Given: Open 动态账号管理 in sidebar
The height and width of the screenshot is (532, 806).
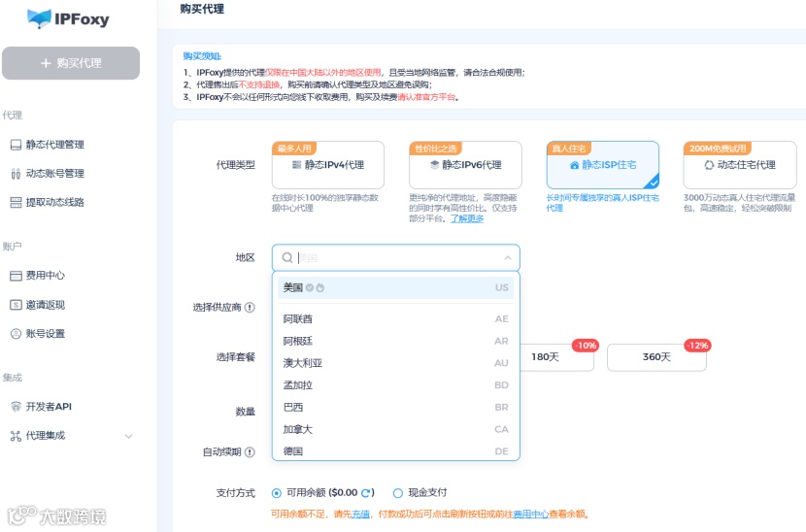Looking at the screenshot, I should 55,173.
